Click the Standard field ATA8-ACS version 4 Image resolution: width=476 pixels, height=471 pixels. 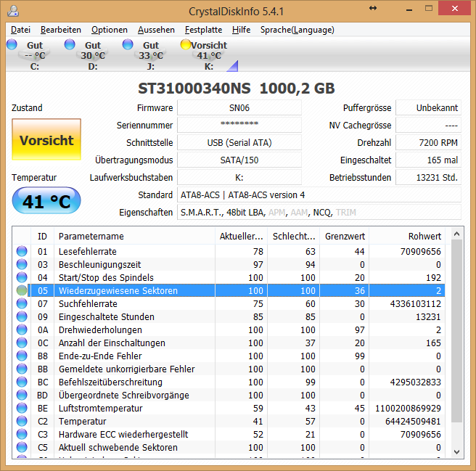[x=319, y=194]
